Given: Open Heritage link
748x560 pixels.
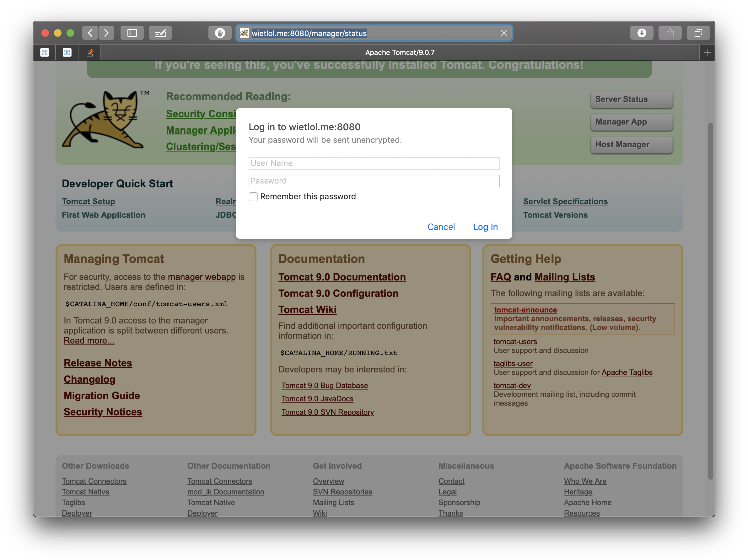Looking at the screenshot, I should tap(578, 492).
